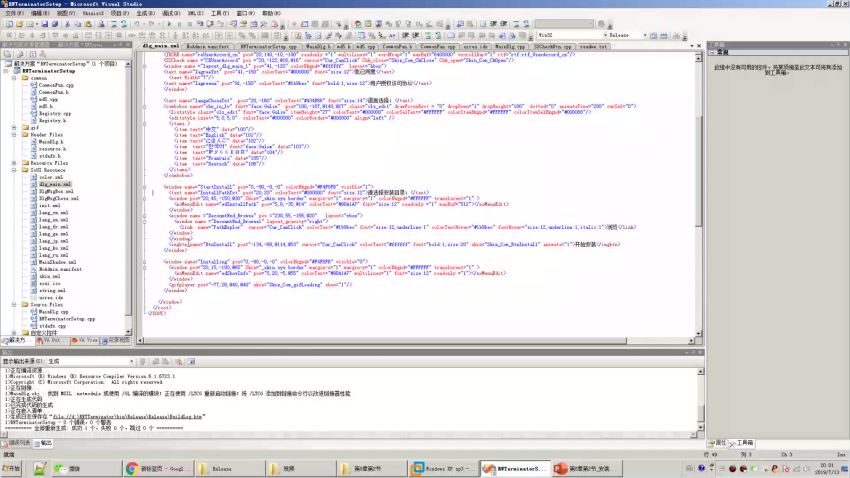The width and height of the screenshot is (850, 478).
Task: Click the Output panel vertical scrollbar
Action: coord(700,401)
